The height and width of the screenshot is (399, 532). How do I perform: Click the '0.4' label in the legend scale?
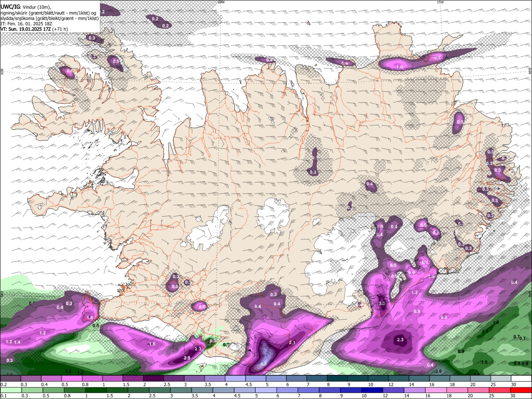[44, 385]
